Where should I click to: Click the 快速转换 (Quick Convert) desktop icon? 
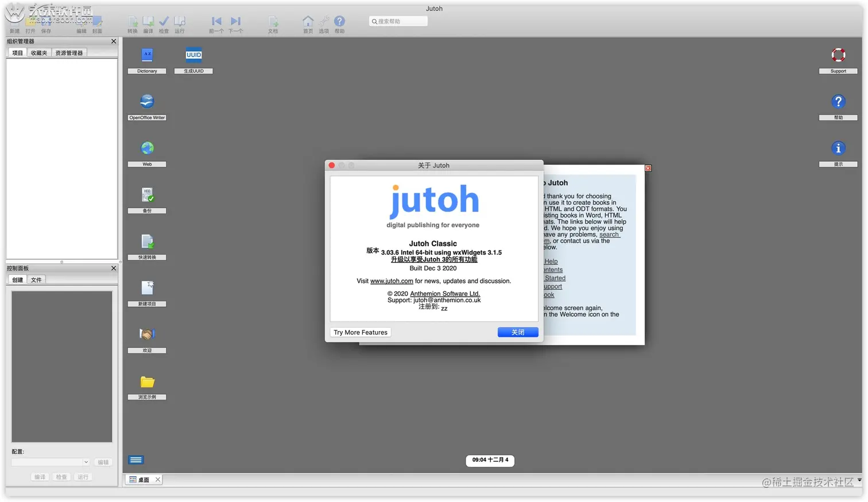[x=147, y=247]
